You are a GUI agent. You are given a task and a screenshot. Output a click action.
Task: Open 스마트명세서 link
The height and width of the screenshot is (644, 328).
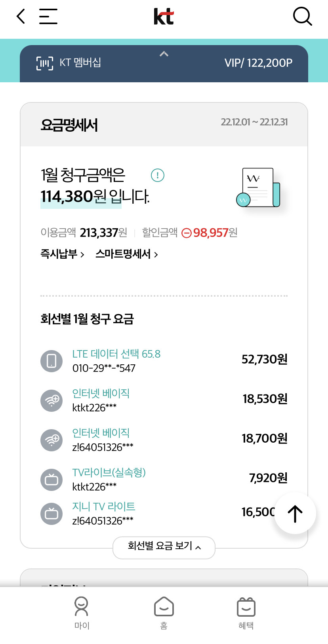[x=127, y=254]
